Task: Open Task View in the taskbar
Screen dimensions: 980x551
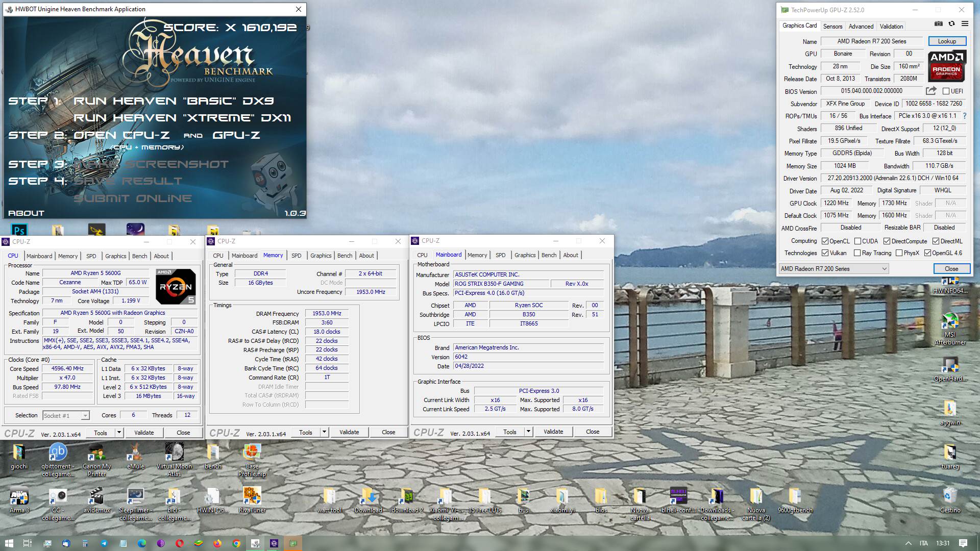Action: click(28, 543)
